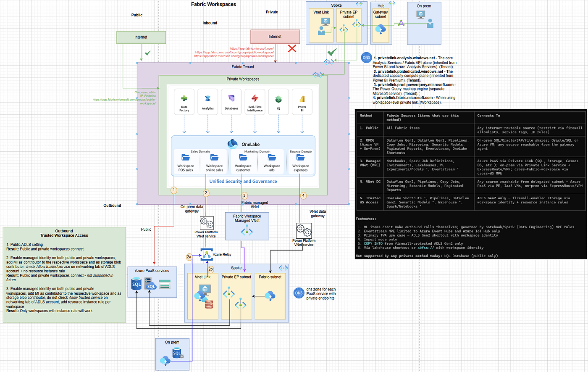Select the Databases workload icon
This screenshot has height=372, width=588.
(x=231, y=98)
